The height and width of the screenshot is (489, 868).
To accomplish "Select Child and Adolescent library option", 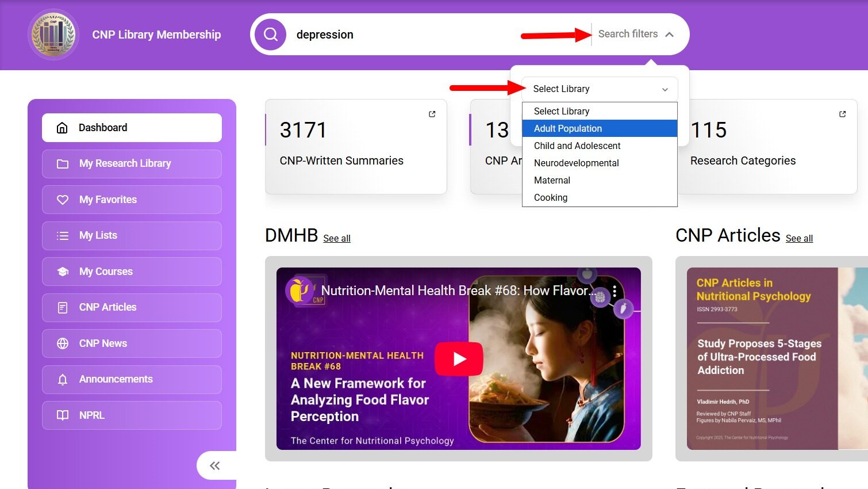I will (x=577, y=146).
